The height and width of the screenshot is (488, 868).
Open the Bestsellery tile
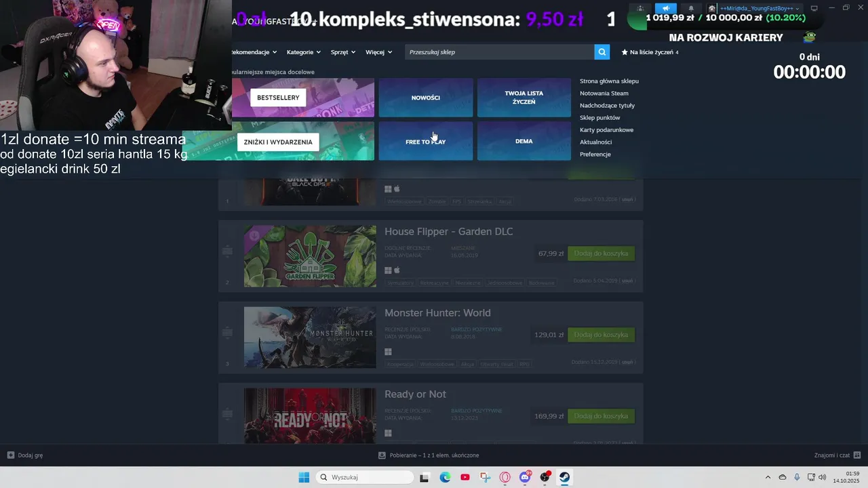pyautogui.click(x=303, y=98)
